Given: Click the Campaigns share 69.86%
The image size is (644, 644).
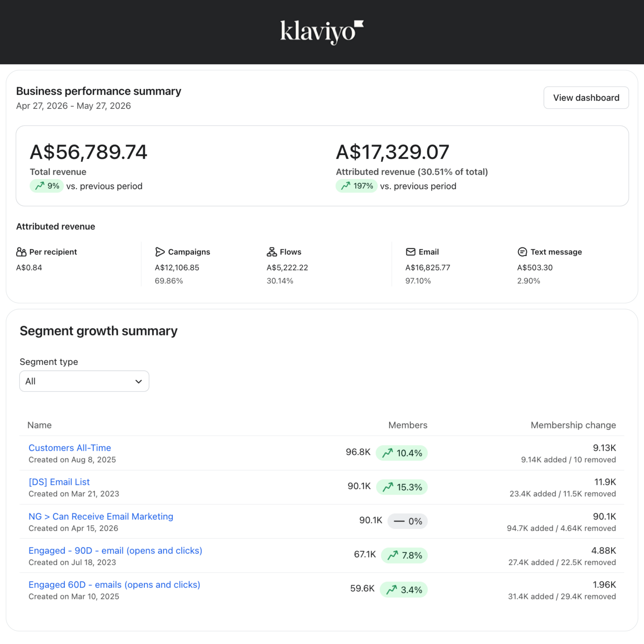Looking at the screenshot, I should coord(169,281).
